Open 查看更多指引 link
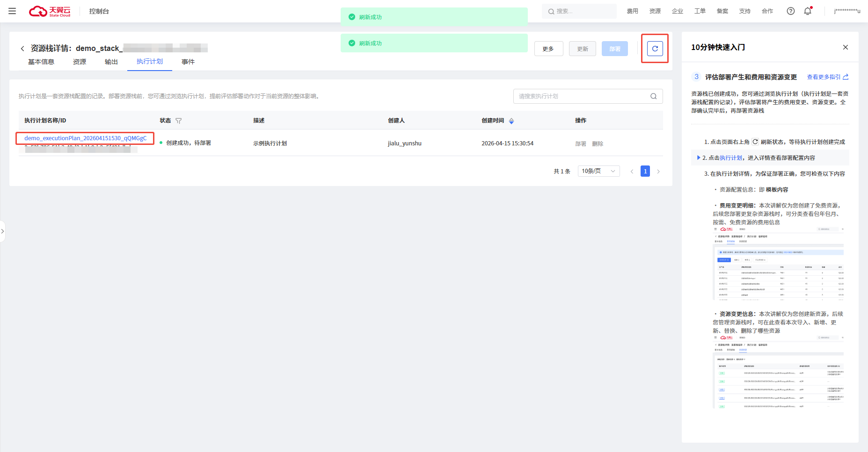Image resolution: width=868 pixels, height=452 pixels. pos(824,77)
